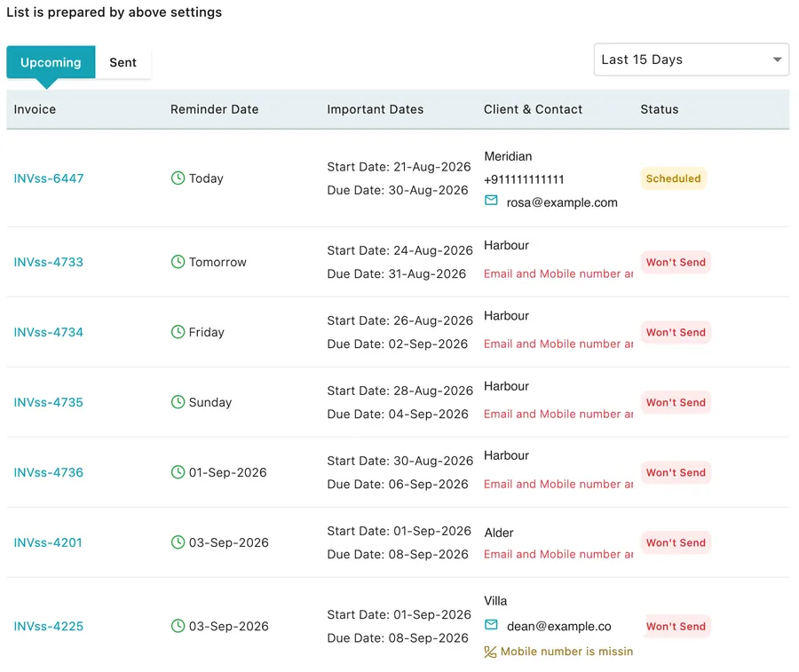Click clock icon in INVss-4225 row

pyautogui.click(x=178, y=626)
